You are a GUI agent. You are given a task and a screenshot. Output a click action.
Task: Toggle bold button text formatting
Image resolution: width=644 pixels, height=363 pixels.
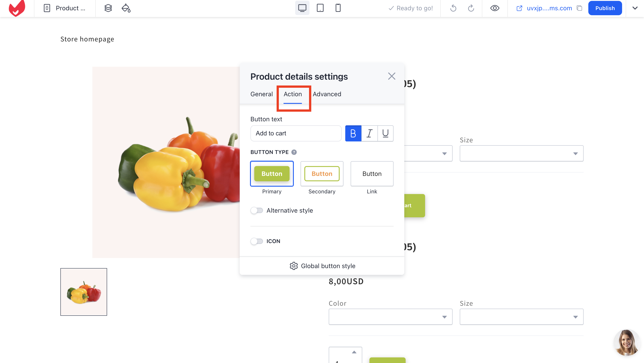(353, 133)
